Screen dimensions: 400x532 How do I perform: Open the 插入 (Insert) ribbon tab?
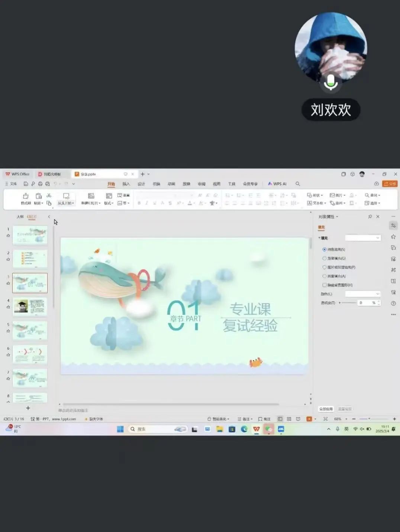coord(126,184)
